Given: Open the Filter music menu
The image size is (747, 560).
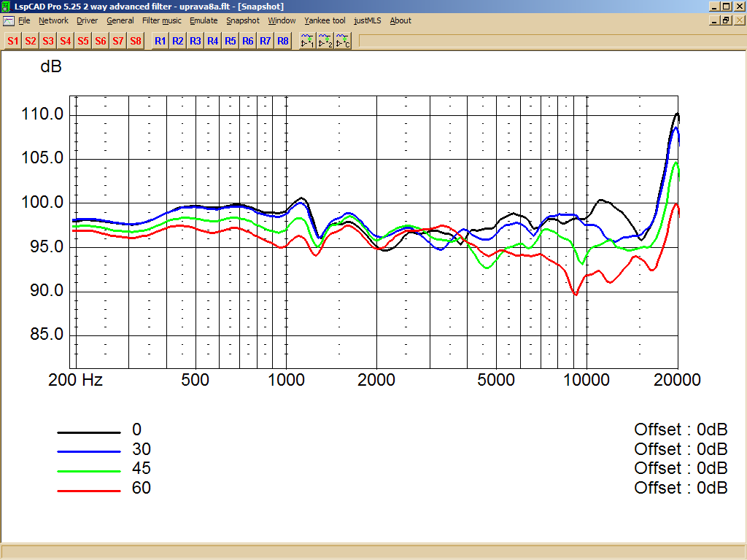Looking at the screenshot, I should [x=161, y=20].
